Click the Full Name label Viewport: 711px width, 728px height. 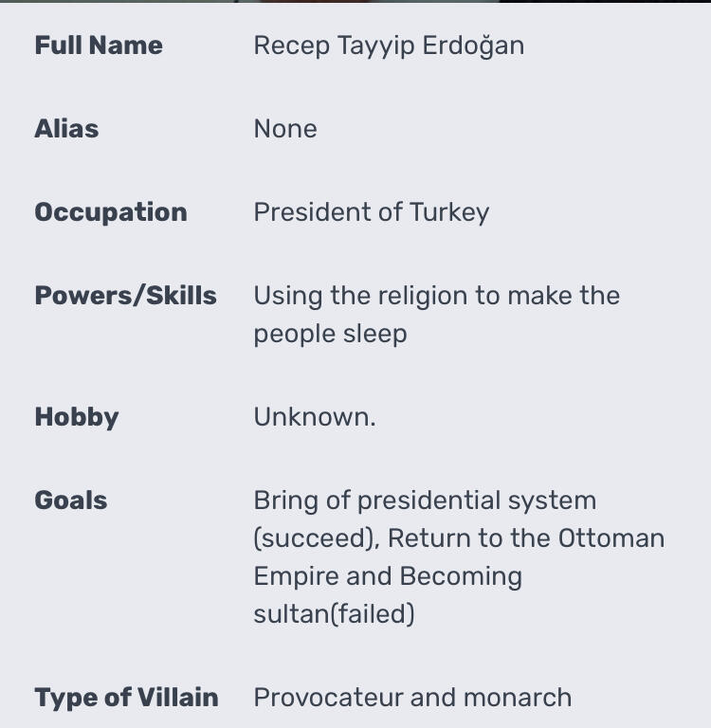click(99, 45)
